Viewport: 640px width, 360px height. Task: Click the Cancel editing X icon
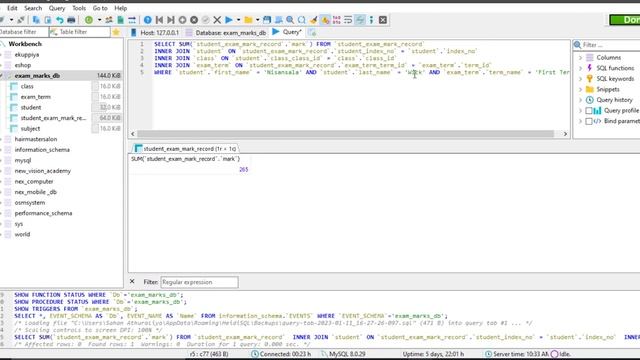[217, 20]
